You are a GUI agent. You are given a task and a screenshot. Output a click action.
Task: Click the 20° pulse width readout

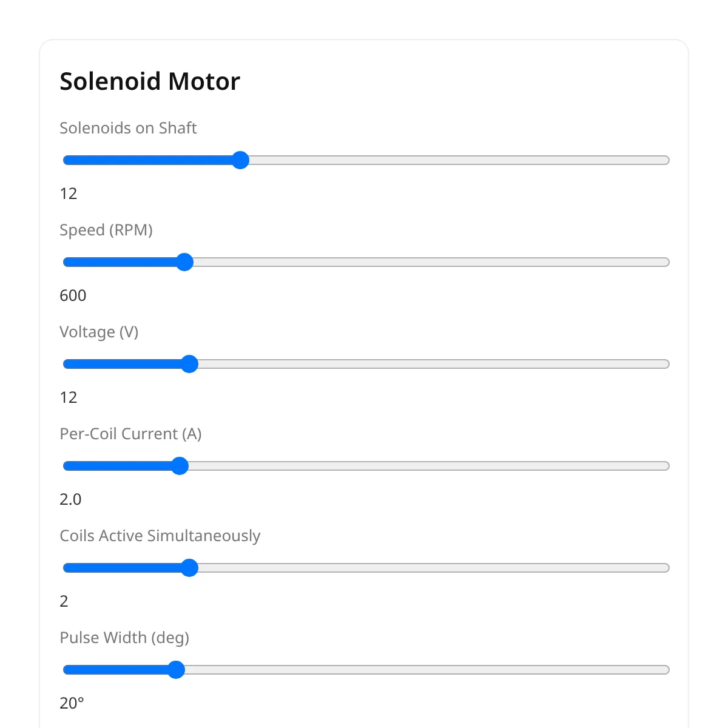click(x=72, y=703)
